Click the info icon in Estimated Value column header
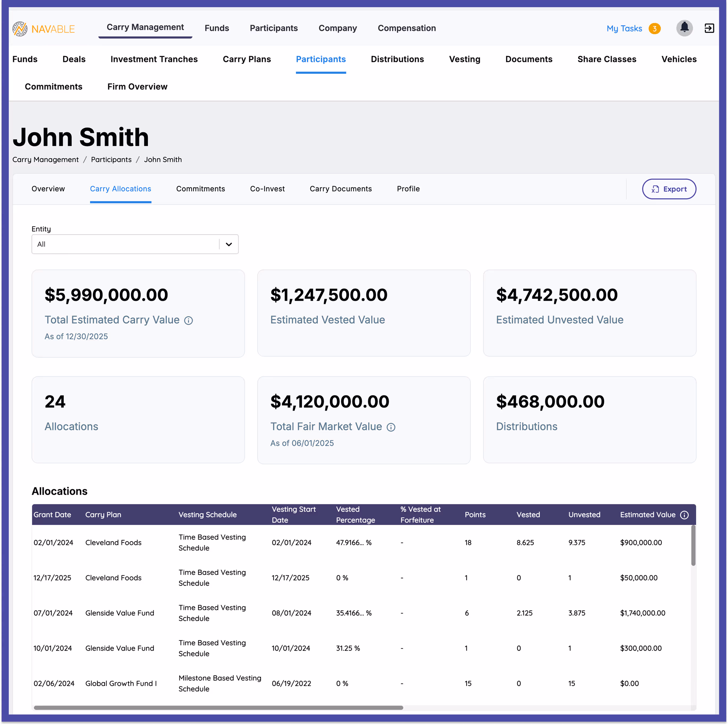Screen dimensions: 728x725 (685, 515)
